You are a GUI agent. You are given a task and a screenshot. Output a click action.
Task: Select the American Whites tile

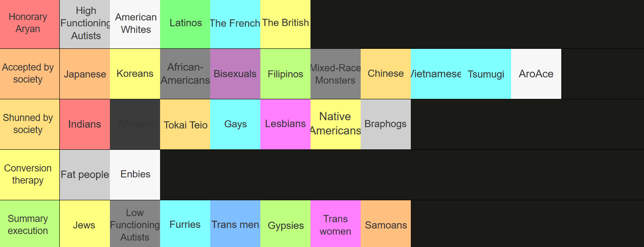pyautogui.click(x=135, y=24)
